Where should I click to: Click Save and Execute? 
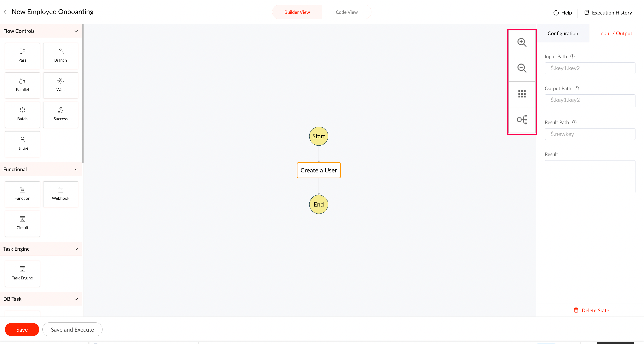72,329
